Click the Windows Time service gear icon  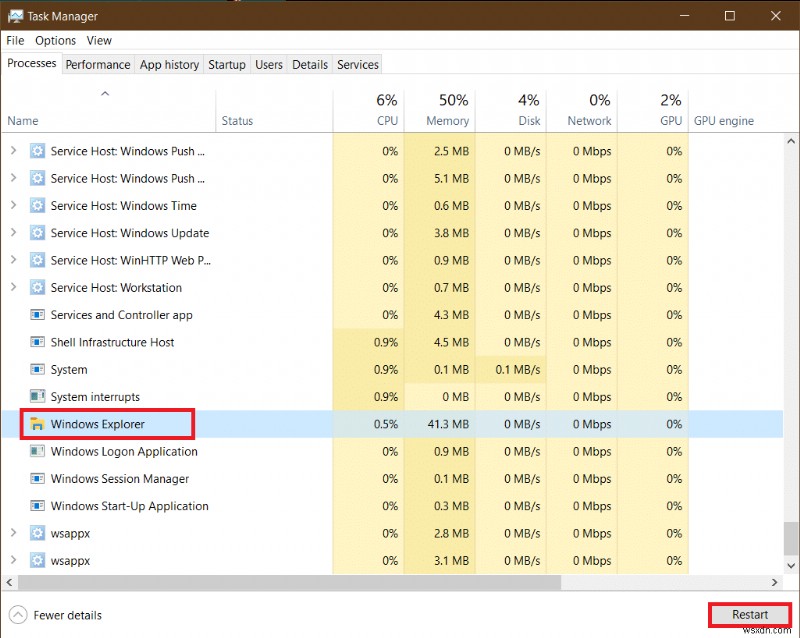point(36,205)
